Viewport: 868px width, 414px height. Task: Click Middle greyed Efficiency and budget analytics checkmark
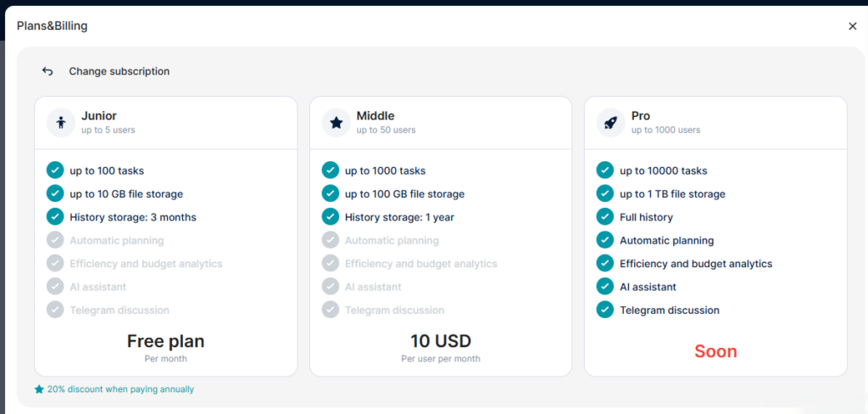click(331, 263)
